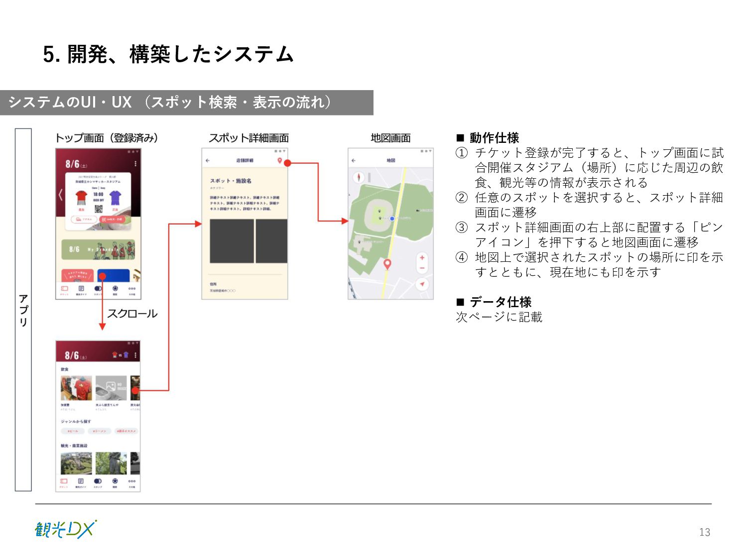Click the 動作仕様 heading

click(494, 138)
